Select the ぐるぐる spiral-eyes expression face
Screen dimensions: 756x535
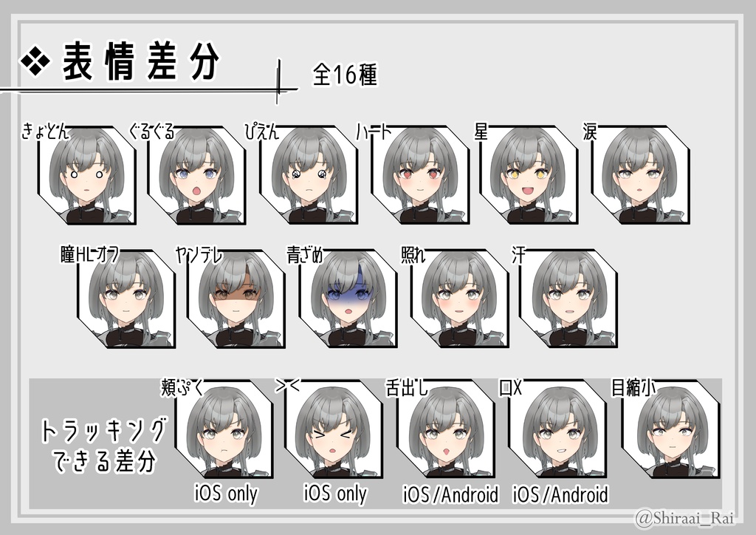click(196, 175)
